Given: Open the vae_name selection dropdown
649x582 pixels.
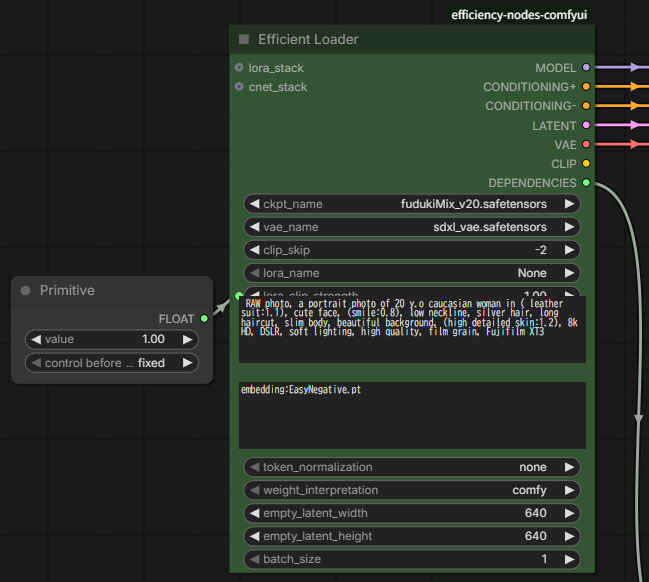Looking at the screenshot, I should click(x=411, y=227).
